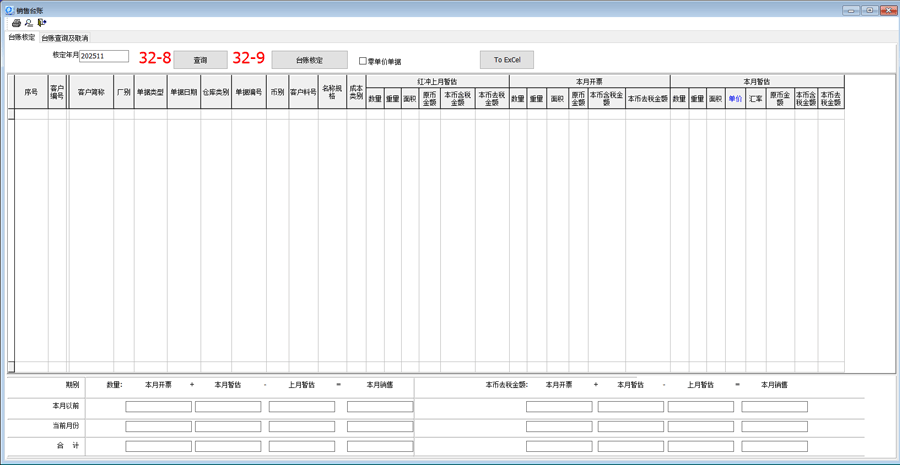This screenshot has width=900, height=465.
Task: Toggle the 零单价单据 checkbox
Action: (363, 61)
